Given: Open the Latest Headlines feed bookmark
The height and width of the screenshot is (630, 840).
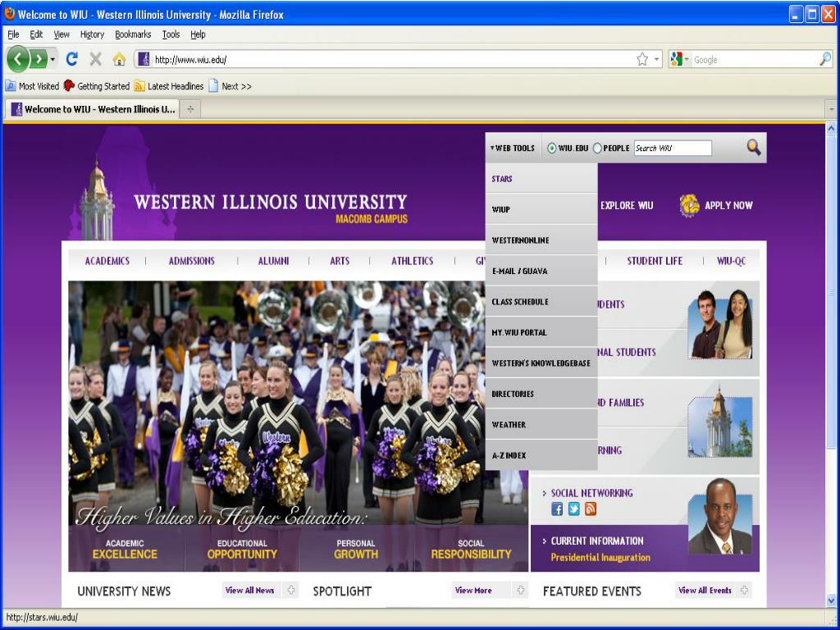Looking at the screenshot, I should pyautogui.click(x=169, y=85).
